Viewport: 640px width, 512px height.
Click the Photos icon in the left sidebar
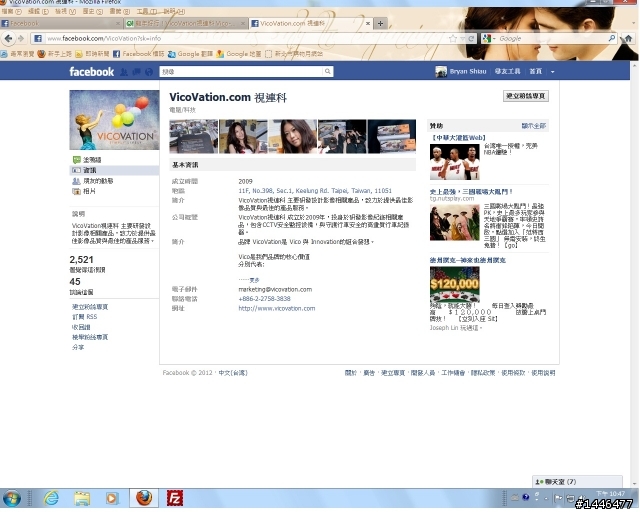(76, 191)
